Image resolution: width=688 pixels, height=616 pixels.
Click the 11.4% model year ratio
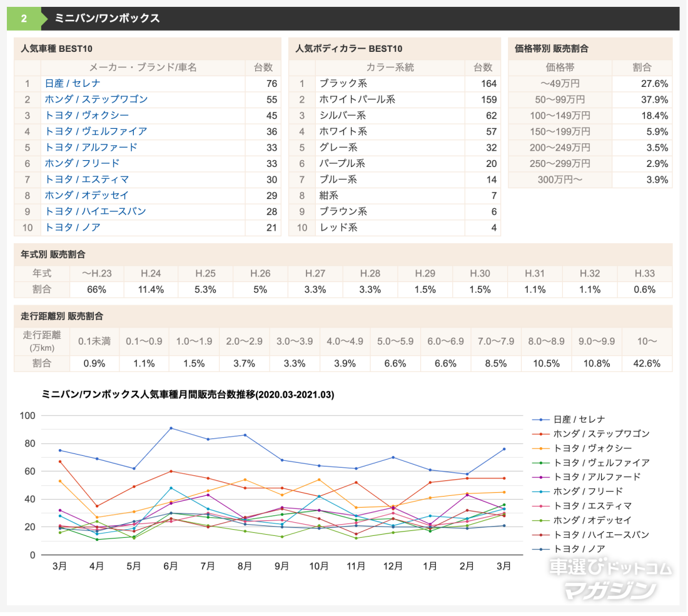click(x=151, y=290)
